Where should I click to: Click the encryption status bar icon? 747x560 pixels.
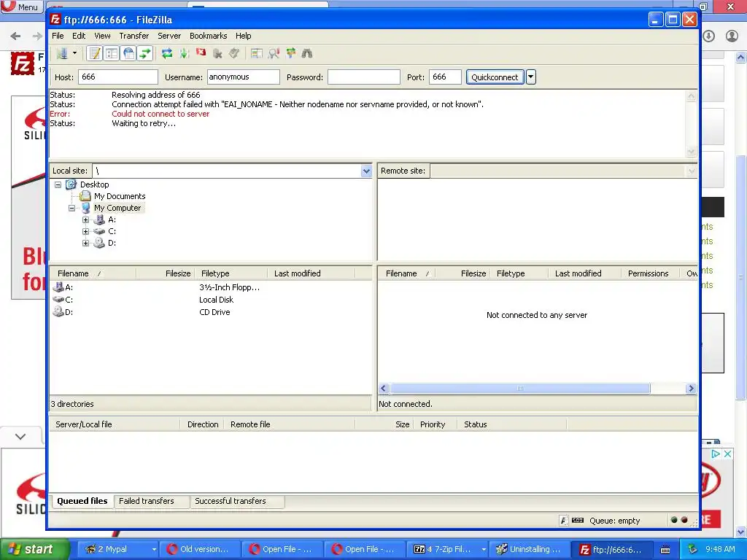[564, 521]
